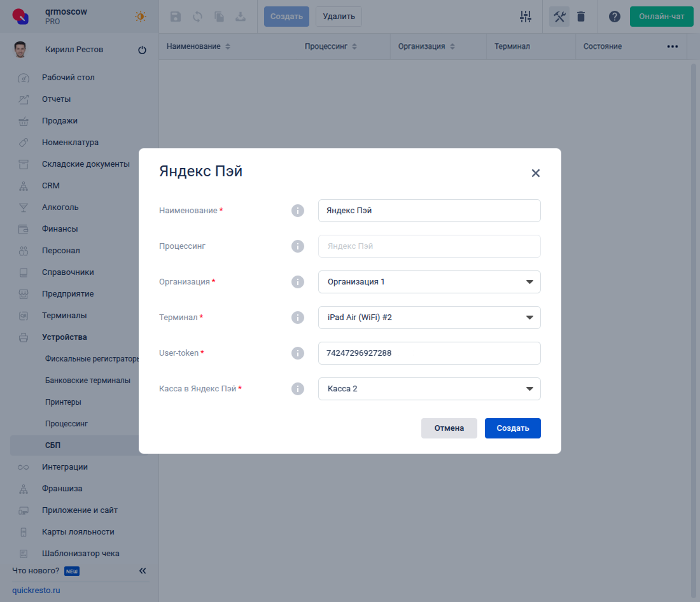Click the help question mark icon
The image size is (700, 602).
point(614,17)
